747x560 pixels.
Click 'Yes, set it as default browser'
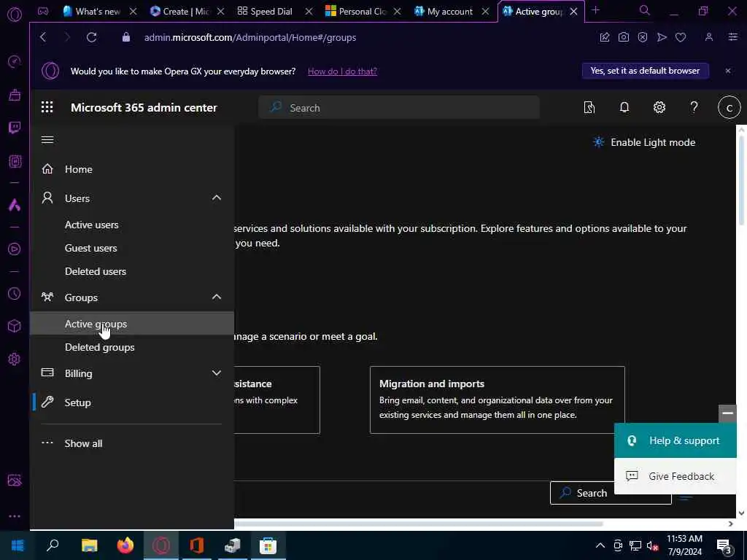(x=645, y=71)
